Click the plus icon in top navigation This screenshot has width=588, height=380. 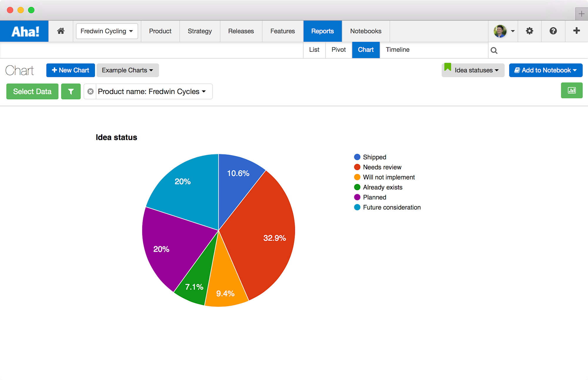576,31
